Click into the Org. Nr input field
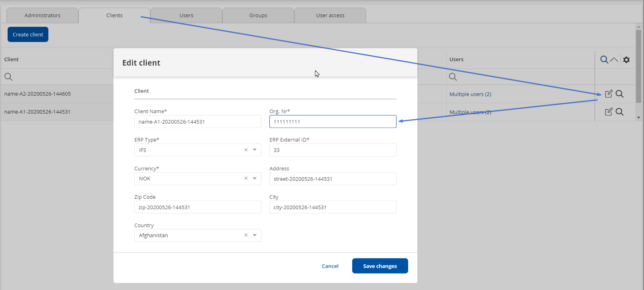Viewport: 644px width, 290px height. click(x=333, y=122)
